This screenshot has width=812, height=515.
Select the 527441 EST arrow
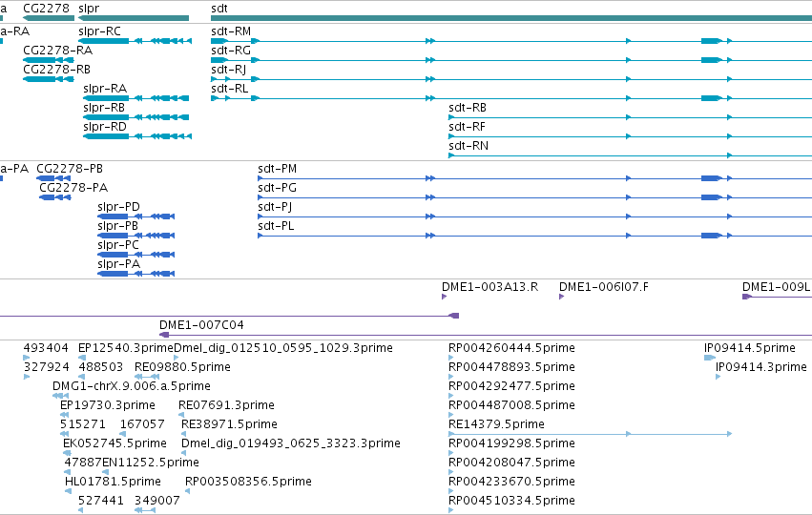(x=81, y=511)
